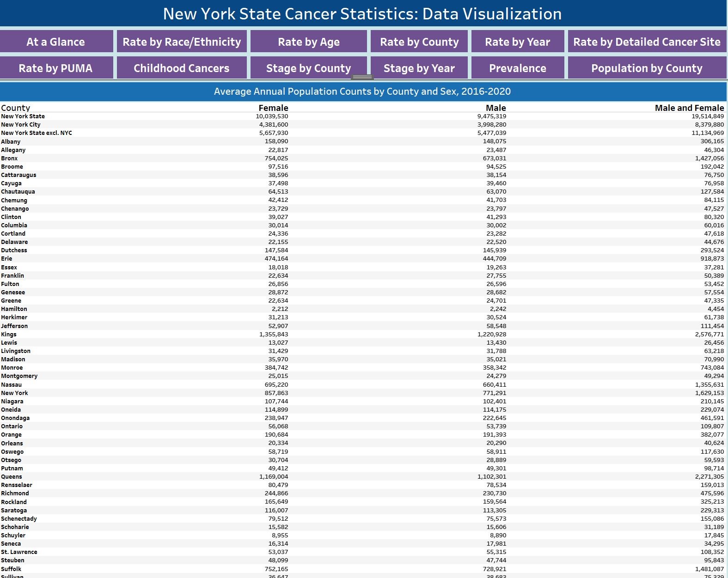The width and height of the screenshot is (728, 578).
Task: Click female value 754,025 for Bronx
Action: tap(276, 158)
